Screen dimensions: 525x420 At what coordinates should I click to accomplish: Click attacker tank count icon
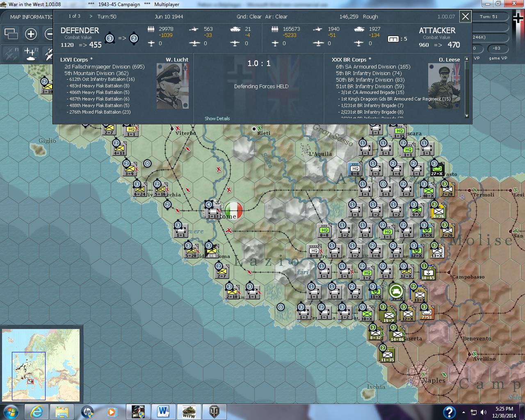pos(359,29)
